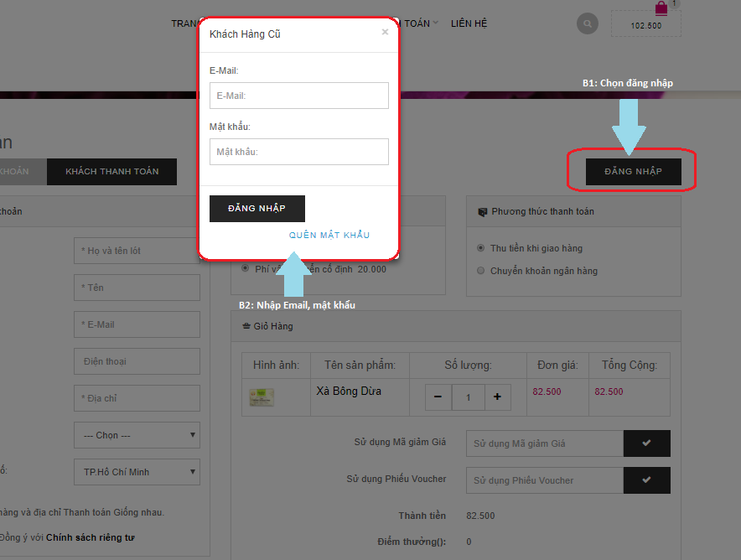This screenshot has height=560, width=741.
Task: Switch to Khách Thanh Toán tab
Action: coord(111,172)
